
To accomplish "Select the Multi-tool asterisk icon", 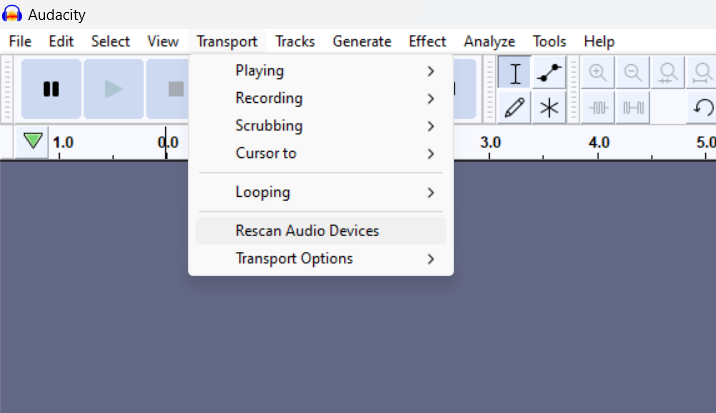I will click(x=549, y=108).
